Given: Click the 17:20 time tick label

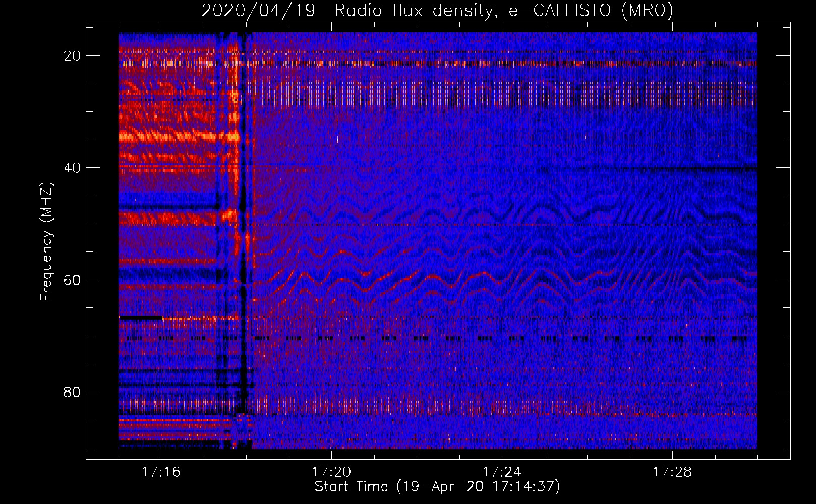Looking at the screenshot, I should (x=331, y=472).
